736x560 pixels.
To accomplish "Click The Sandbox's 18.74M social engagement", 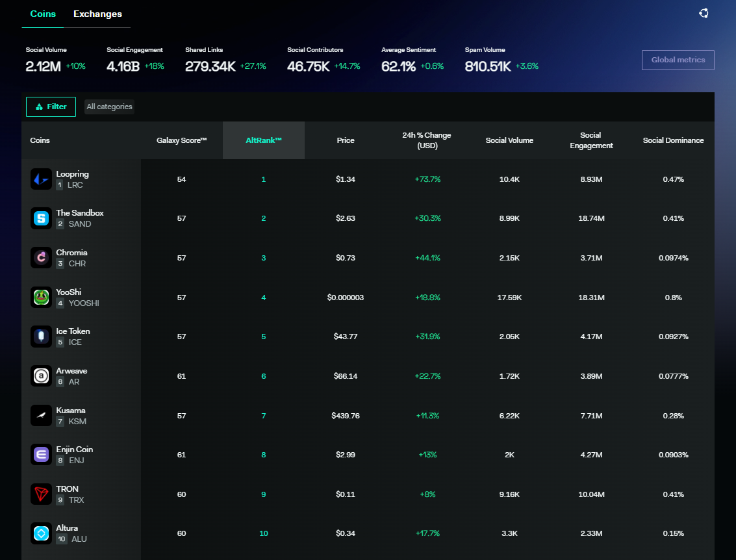I will tap(591, 218).
